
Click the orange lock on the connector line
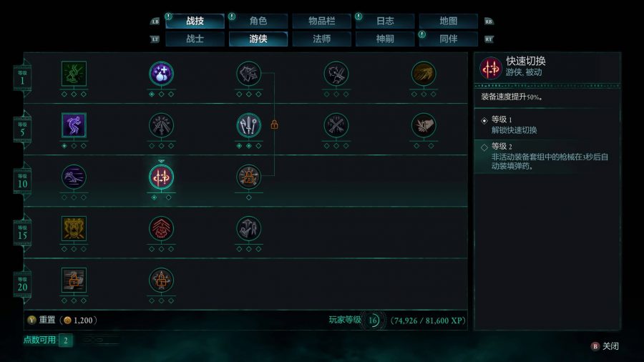click(274, 124)
